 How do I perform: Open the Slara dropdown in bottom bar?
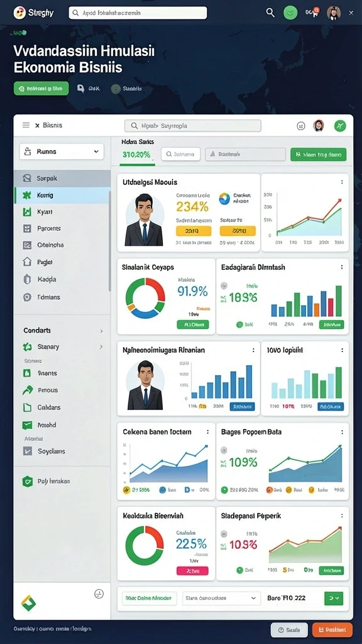(221, 598)
